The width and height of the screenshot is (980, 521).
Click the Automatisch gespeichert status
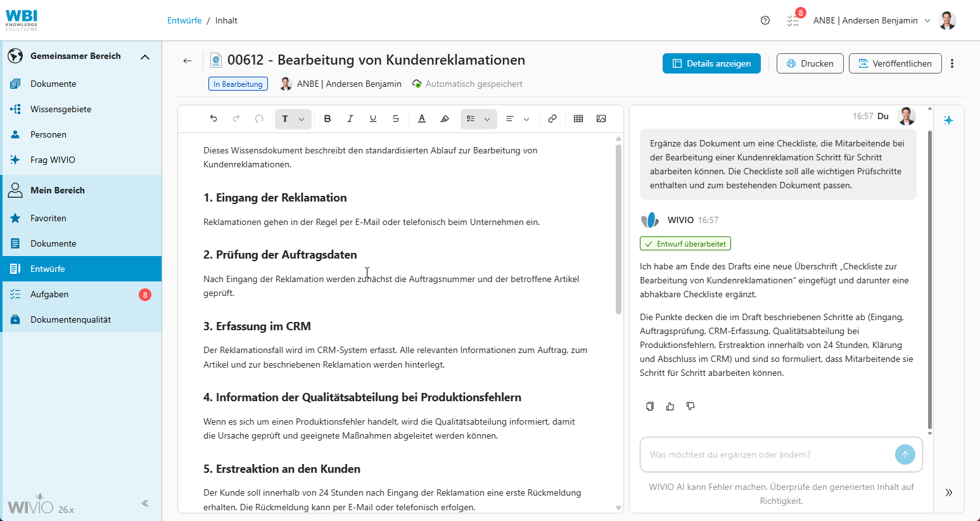(x=467, y=84)
